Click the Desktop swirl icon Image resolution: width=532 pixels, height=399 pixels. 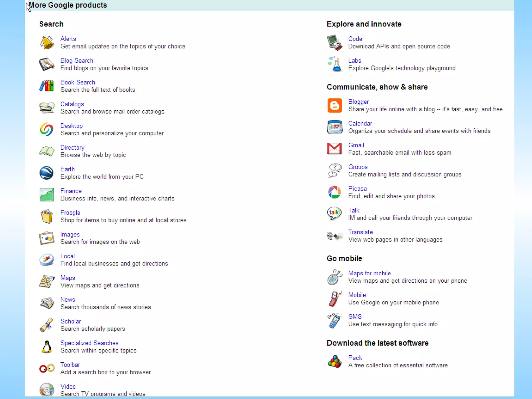[x=47, y=129]
